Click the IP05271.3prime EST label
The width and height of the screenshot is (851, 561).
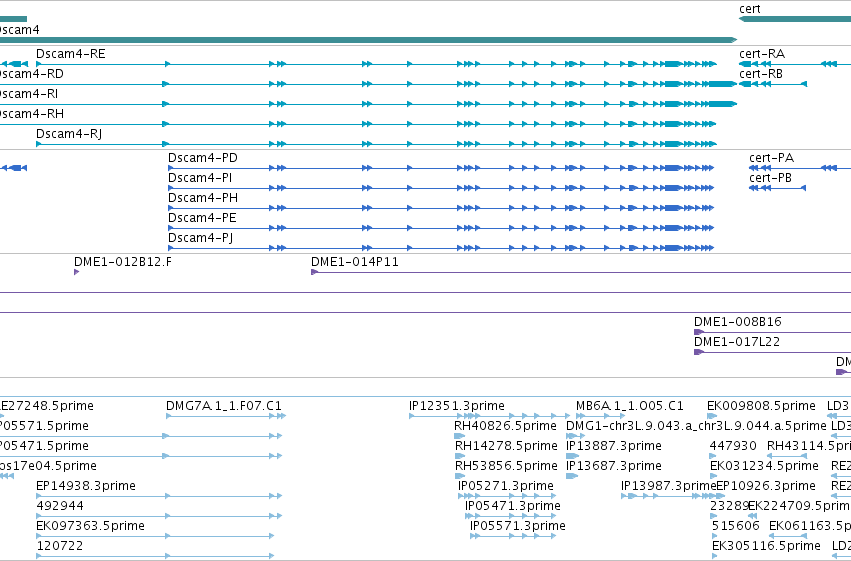[x=506, y=486]
